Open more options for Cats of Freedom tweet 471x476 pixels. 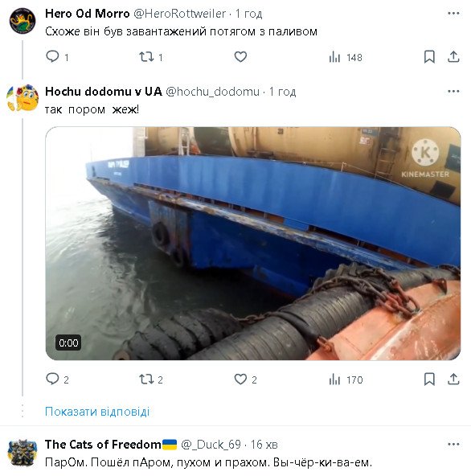[x=453, y=445]
